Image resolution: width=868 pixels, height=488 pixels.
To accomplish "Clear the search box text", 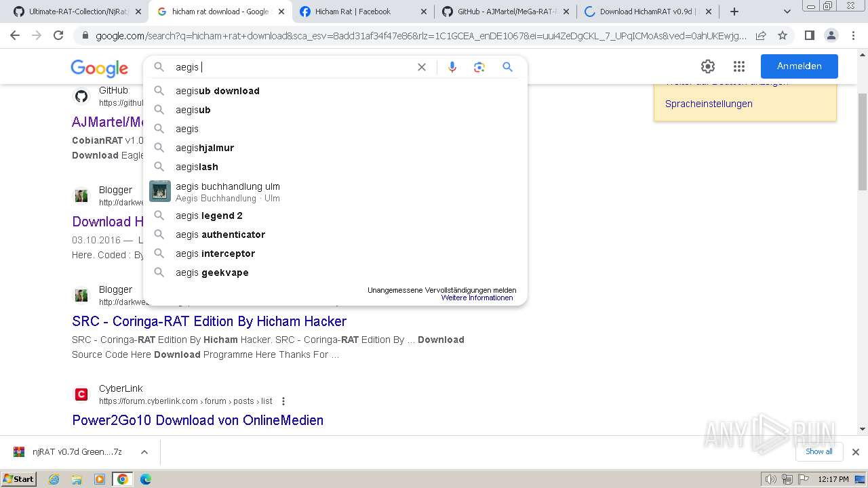I will (422, 67).
